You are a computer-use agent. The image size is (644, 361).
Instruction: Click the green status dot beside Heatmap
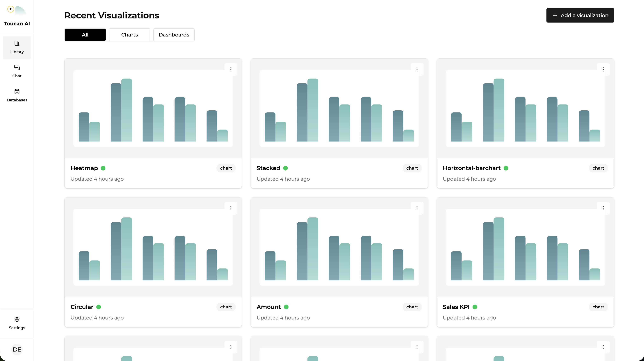coord(103,168)
